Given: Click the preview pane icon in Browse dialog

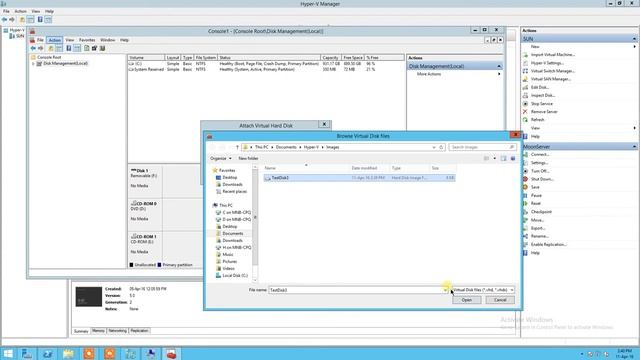Looking at the screenshot, I should tap(503, 158).
